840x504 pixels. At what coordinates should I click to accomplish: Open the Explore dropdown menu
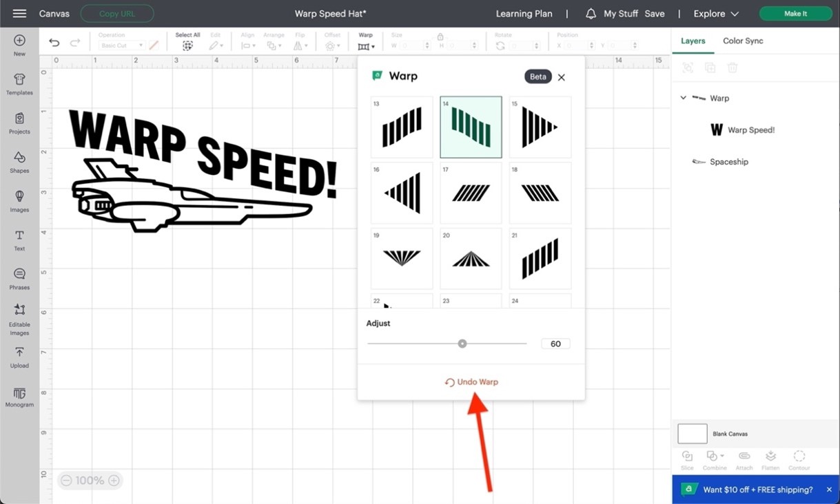(715, 13)
